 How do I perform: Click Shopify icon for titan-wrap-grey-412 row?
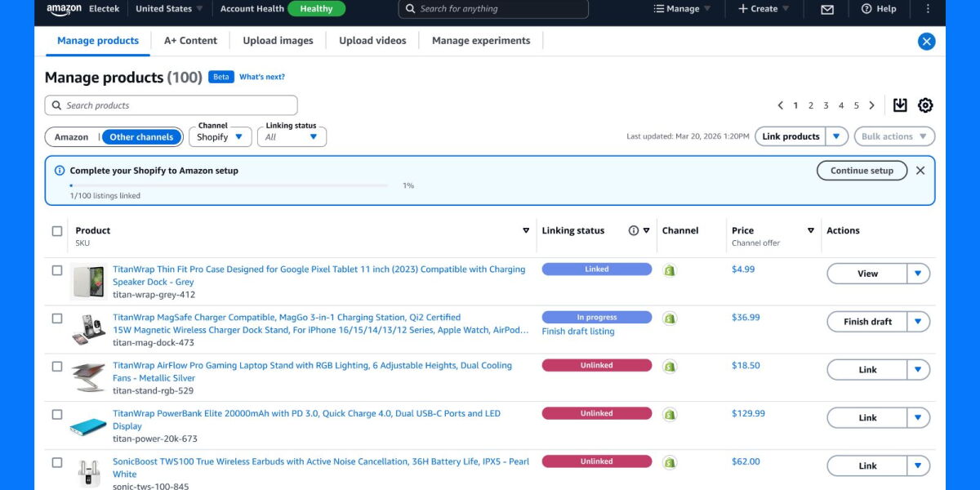click(x=670, y=270)
